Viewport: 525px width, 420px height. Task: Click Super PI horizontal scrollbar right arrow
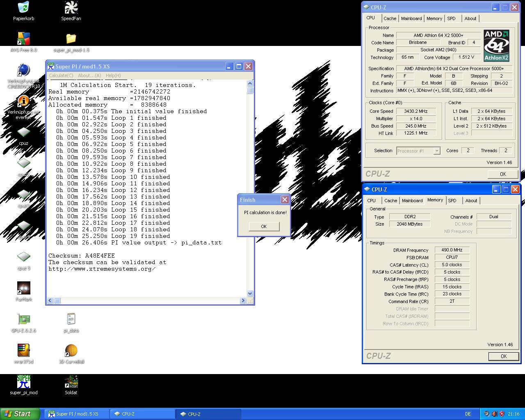pos(243,301)
